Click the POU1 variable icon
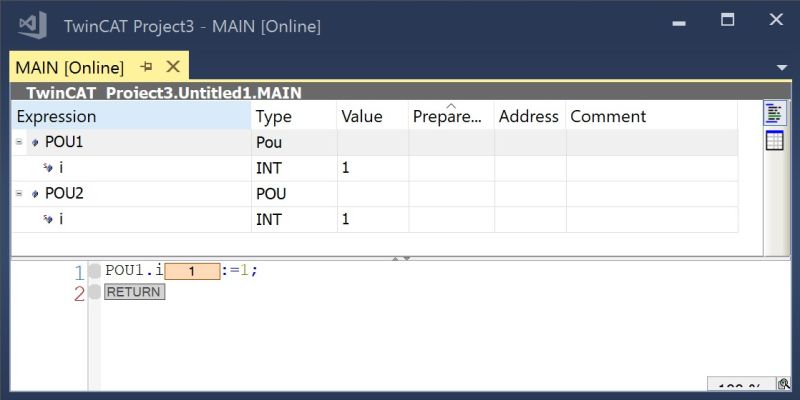Viewport: 800px width, 400px height. coord(35,143)
